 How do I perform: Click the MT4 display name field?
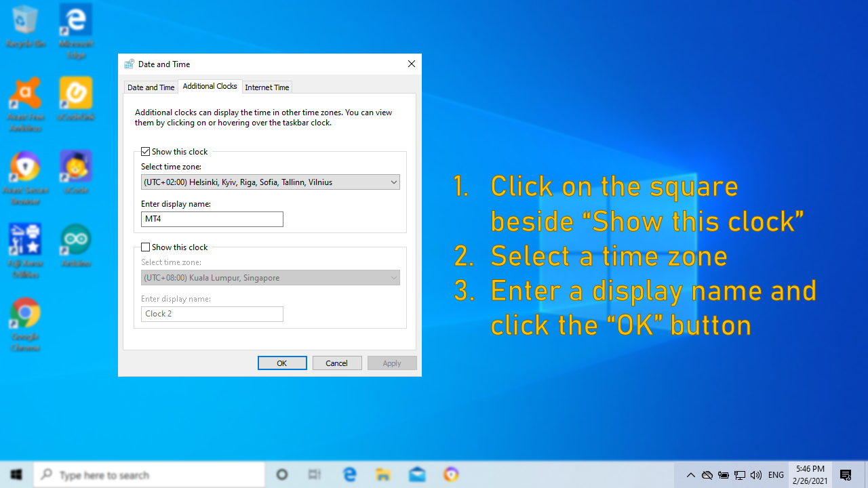(212, 219)
